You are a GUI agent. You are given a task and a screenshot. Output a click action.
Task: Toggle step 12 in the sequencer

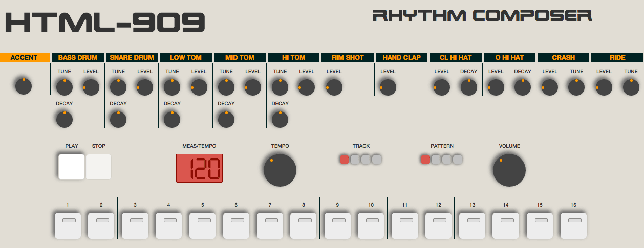click(x=438, y=226)
